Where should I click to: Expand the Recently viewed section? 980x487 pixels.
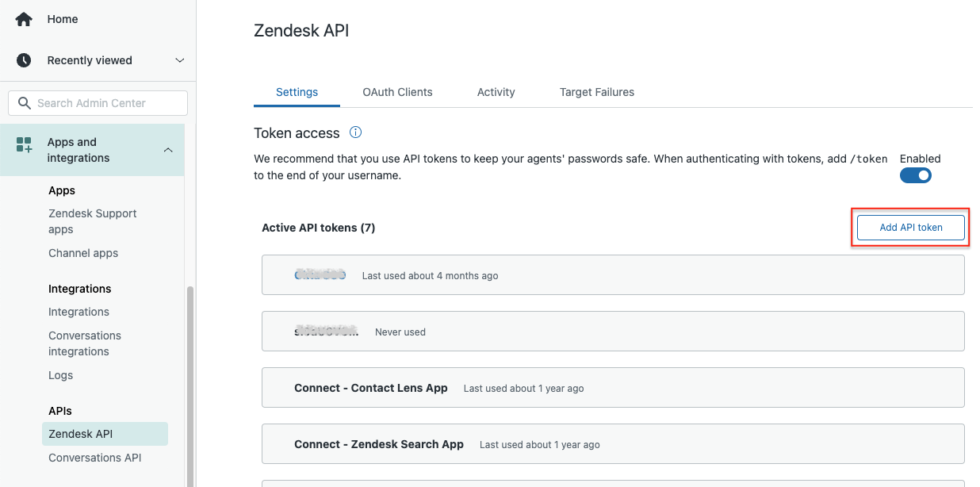tap(179, 59)
